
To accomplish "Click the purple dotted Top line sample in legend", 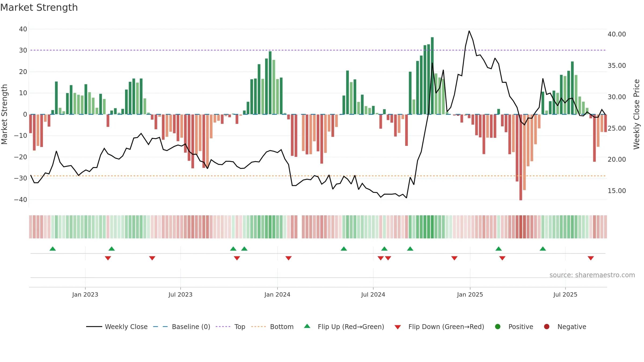I will (223, 327).
